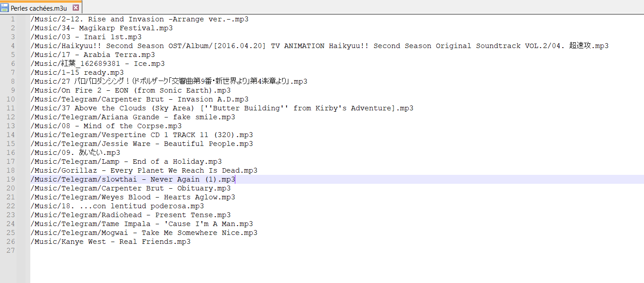Click the Carpenter Brut - Obituary.mp3 line
Screen dimensions: 644x283
(131, 188)
